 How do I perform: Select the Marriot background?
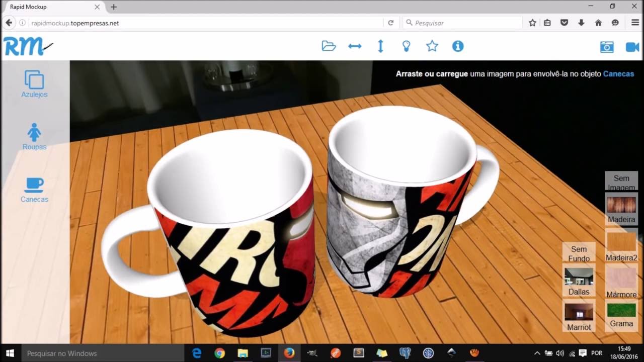[x=579, y=317]
